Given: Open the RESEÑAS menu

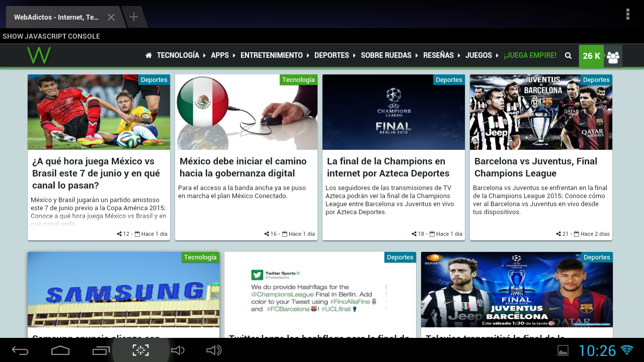Looking at the screenshot, I should tap(438, 55).
